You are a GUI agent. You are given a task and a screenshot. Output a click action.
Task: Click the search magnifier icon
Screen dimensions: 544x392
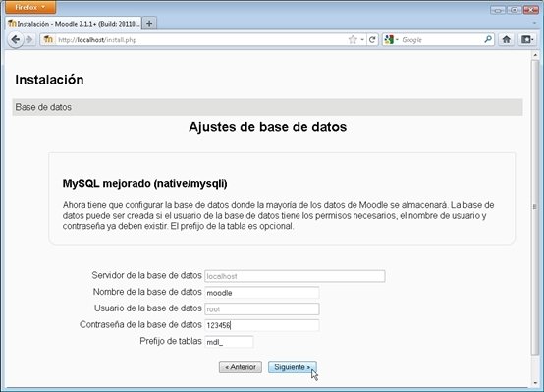click(x=488, y=39)
